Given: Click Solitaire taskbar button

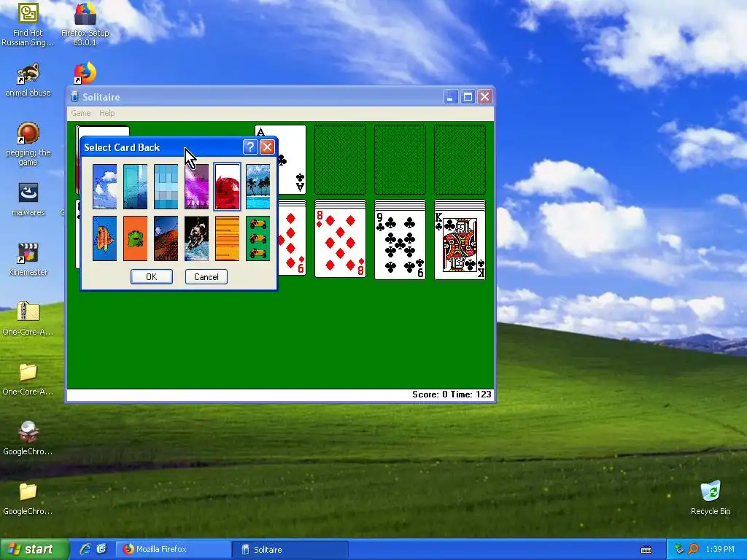Looking at the screenshot, I should click(x=290, y=550).
